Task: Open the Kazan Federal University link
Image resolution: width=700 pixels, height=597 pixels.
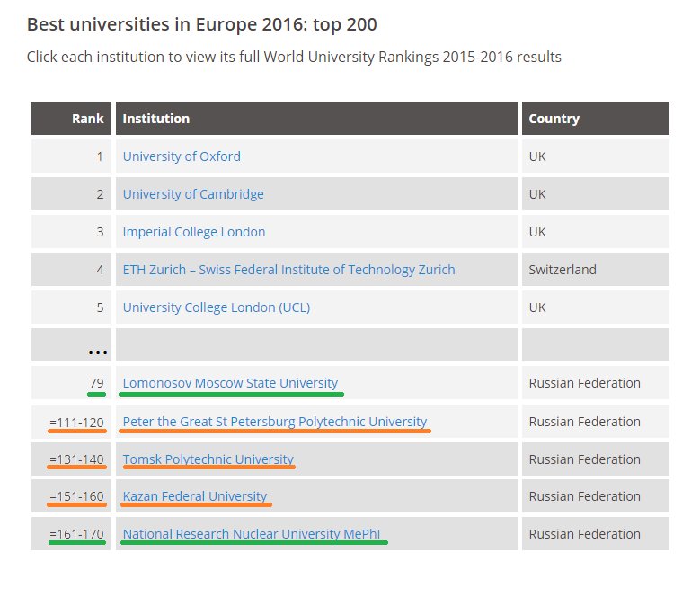Action: click(195, 496)
